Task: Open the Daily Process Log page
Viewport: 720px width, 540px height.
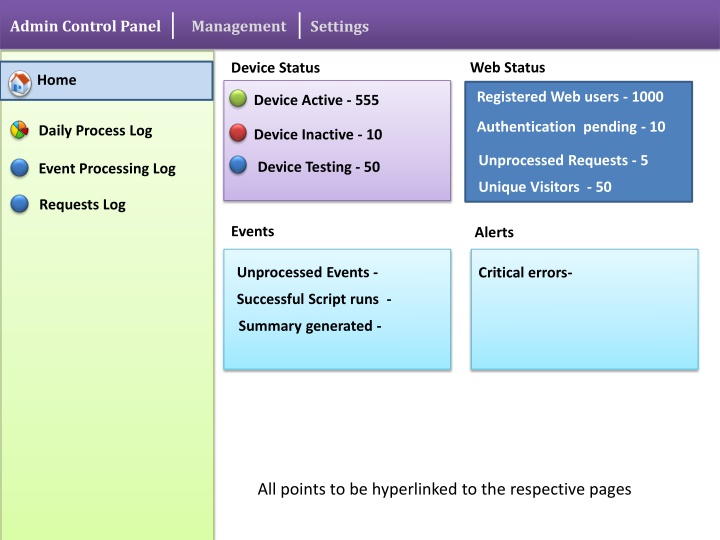Action: pyautogui.click(x=95, y=130)
